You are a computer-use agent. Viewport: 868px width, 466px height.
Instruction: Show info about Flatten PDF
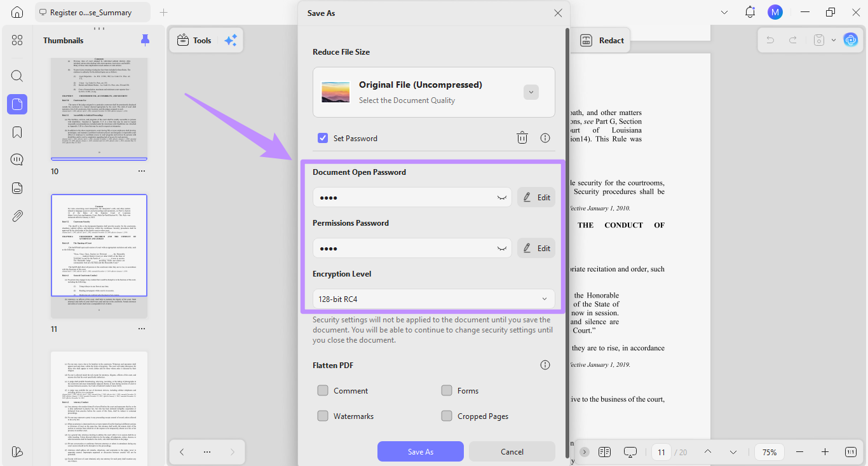pyautogui.click(x=545, y=365)
